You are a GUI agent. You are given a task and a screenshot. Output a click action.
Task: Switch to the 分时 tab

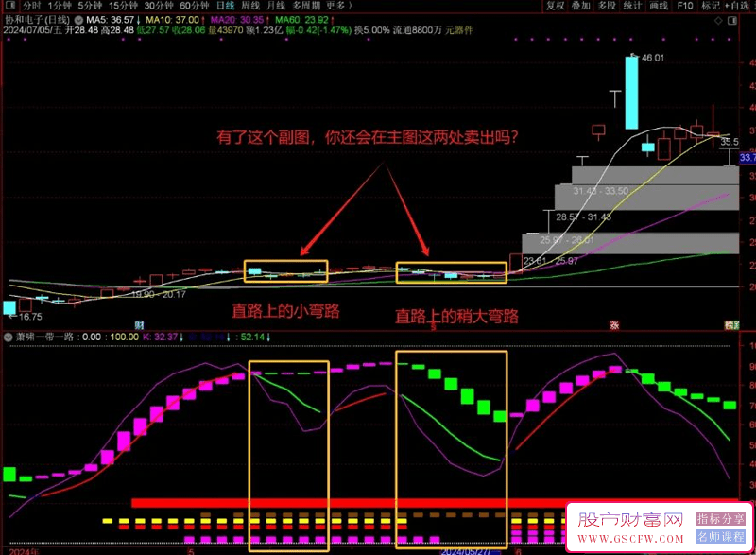[x=32, y=6]
